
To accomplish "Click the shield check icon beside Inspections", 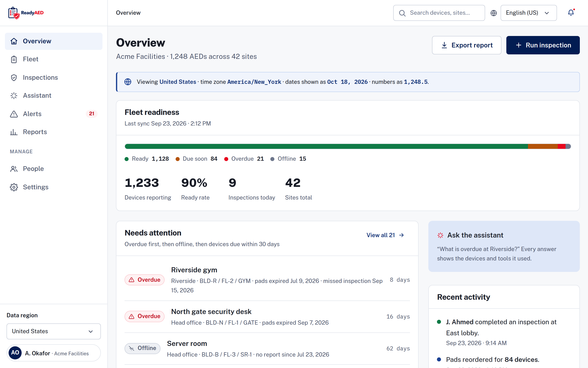I will point(14,78).
